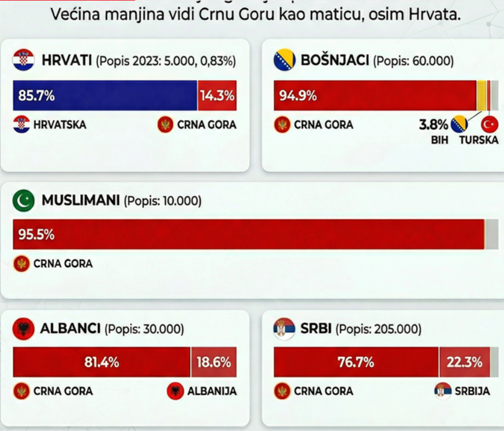The image size is (504, 431).
Task: Click the 76.7% segment of Srbi bar
Action: pyautogui.click(x=356, y=362)
